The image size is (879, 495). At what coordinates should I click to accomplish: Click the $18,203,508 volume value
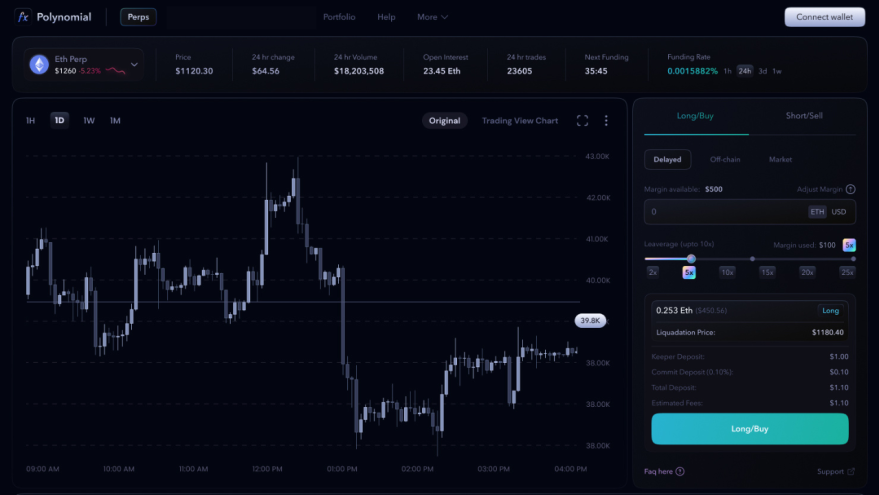tap(359, 71)
